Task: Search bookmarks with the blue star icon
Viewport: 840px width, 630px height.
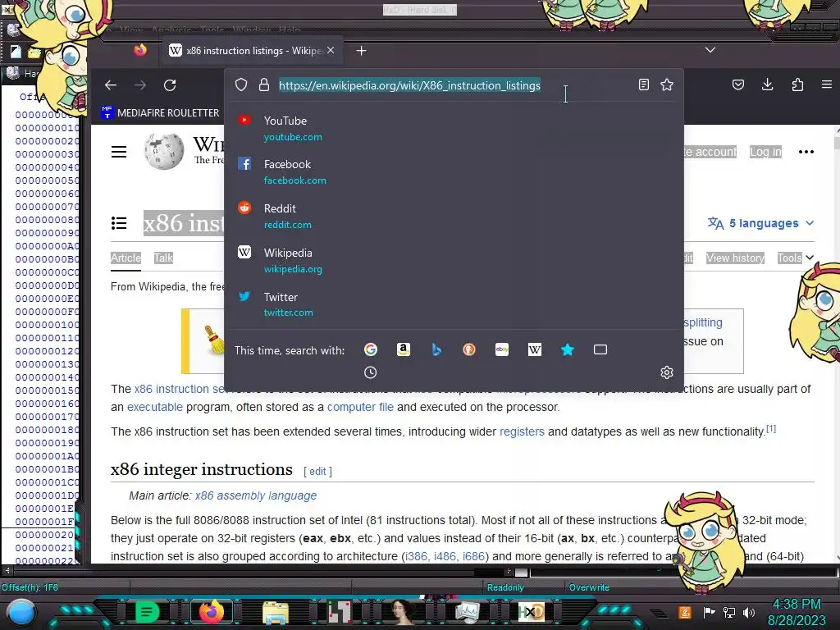Action: [x=568, y=349]
